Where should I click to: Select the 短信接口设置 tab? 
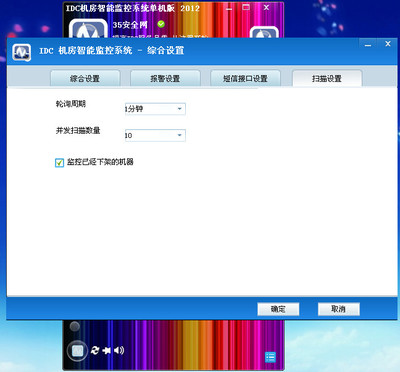tap(245, 78)
